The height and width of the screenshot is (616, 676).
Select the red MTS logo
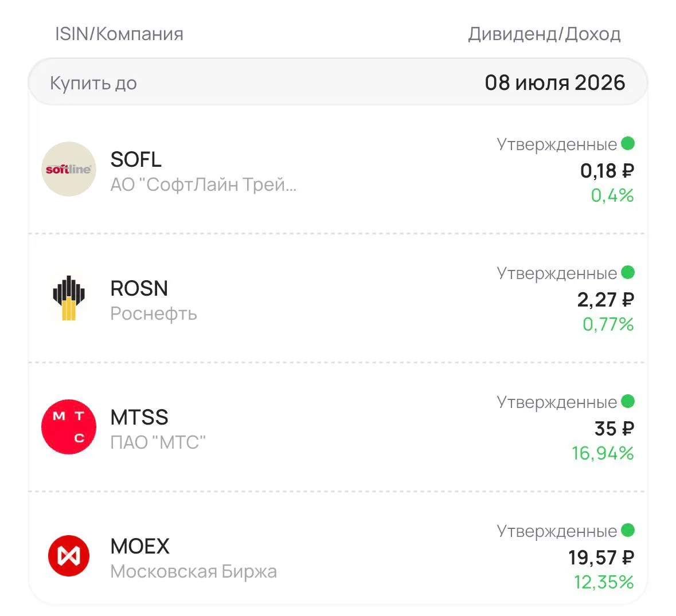coord(69,426)
